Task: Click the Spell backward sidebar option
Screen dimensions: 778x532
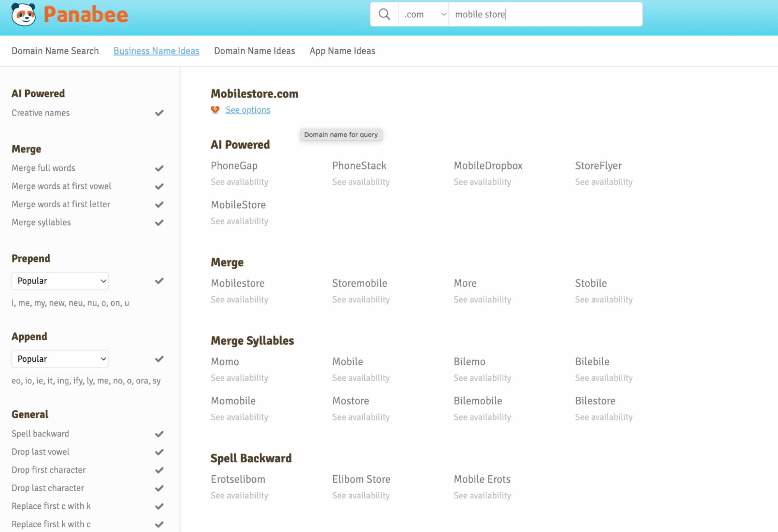Action: [x=40, y=434]
